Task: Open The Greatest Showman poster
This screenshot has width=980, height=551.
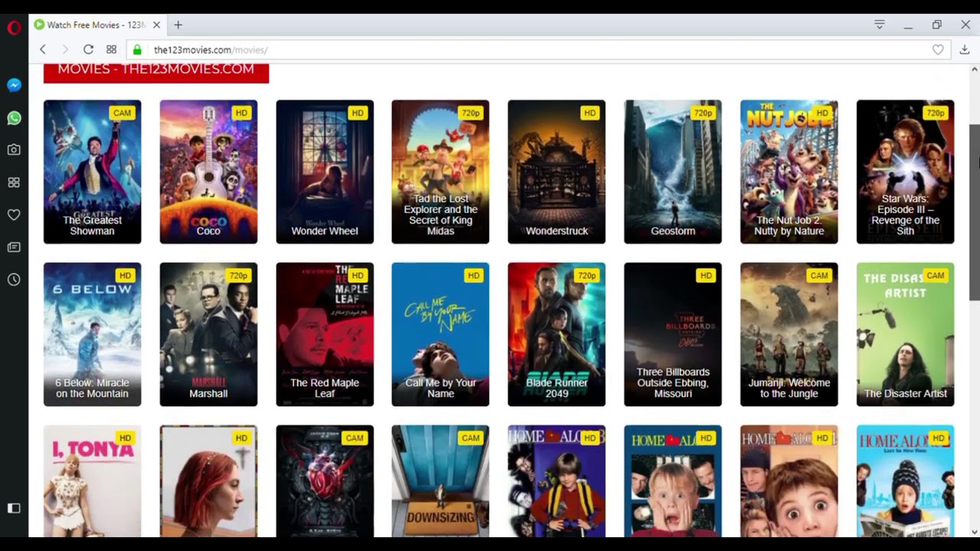Action: pyautogui.click(x=92, y=171)
